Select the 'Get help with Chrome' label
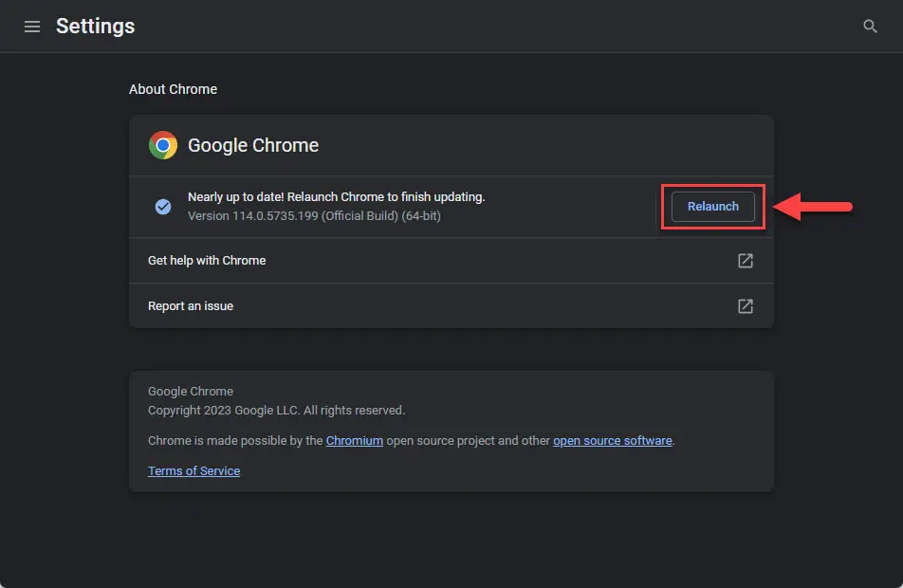903x588 pixels. [x=207, y=261]
